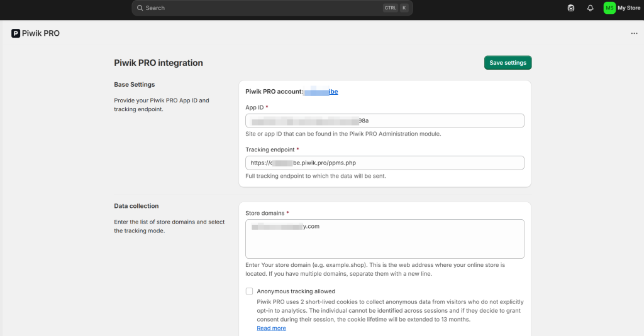Open the Piwik PRO account link

pyautogui.click(x=321, y=92)
